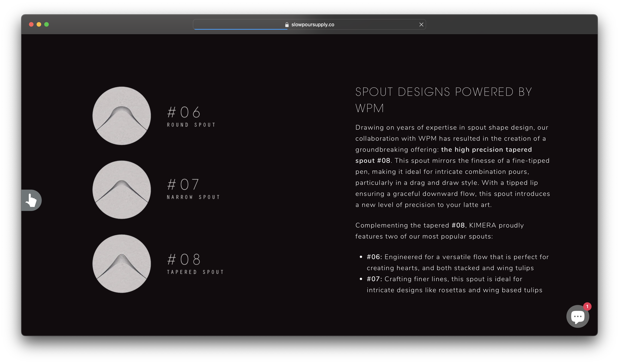Screen dimensions: 619x364
Task: Click the '#07 NARROW SPOUT' label
Action: point(193,188)
